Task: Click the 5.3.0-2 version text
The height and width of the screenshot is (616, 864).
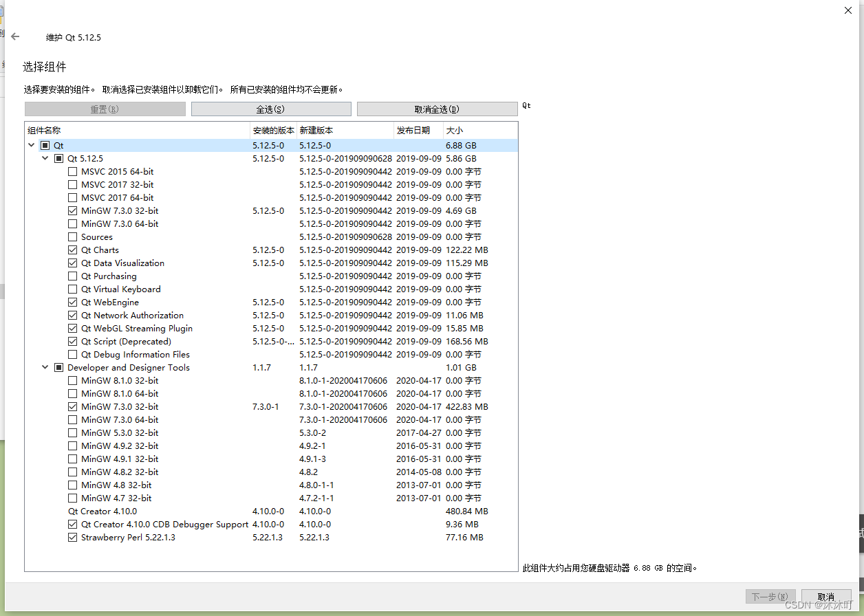Action: point(313,433)
